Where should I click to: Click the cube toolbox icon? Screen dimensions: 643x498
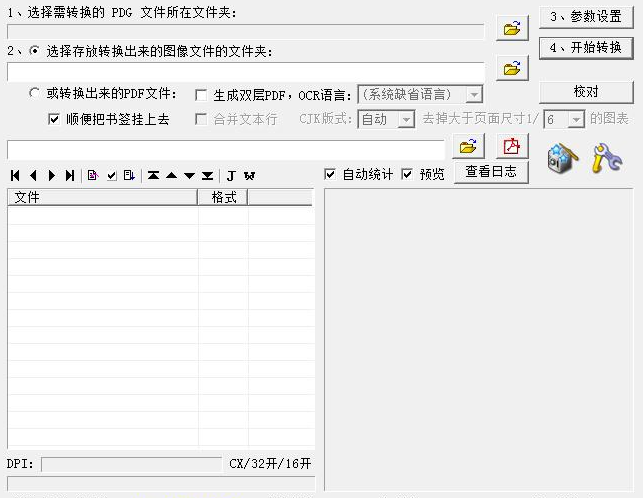click(563, 158)
